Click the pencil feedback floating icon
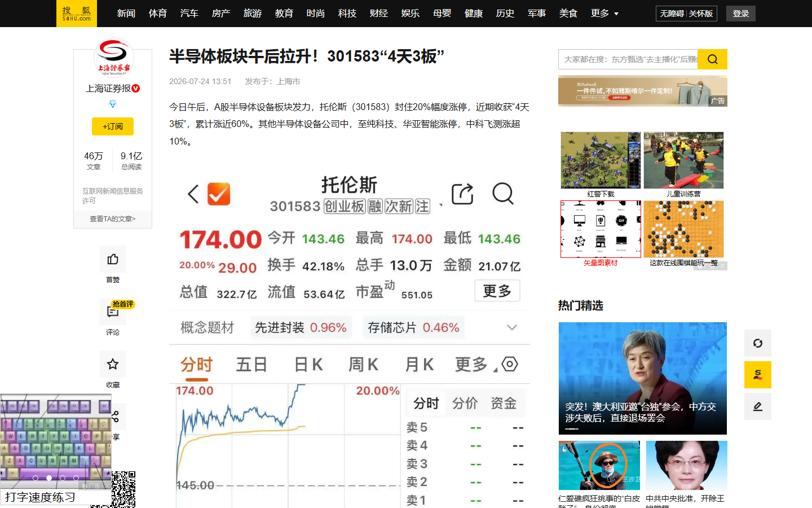 point(758,406)
